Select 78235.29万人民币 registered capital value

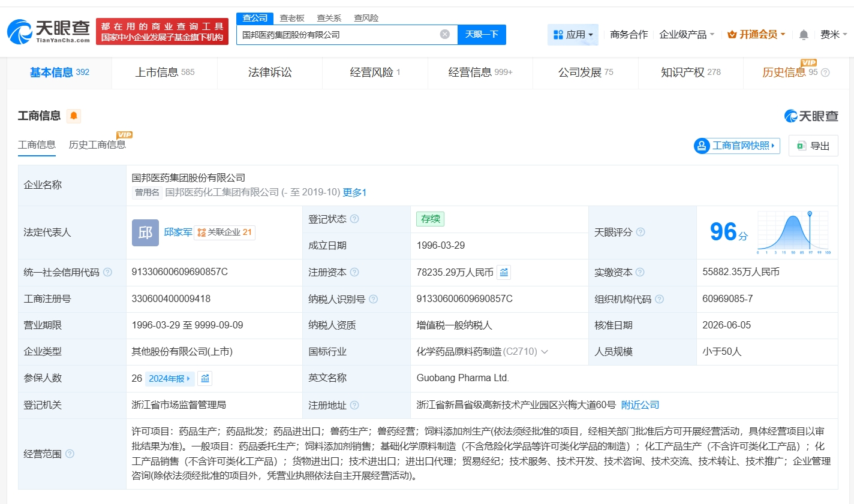(455, 272)
